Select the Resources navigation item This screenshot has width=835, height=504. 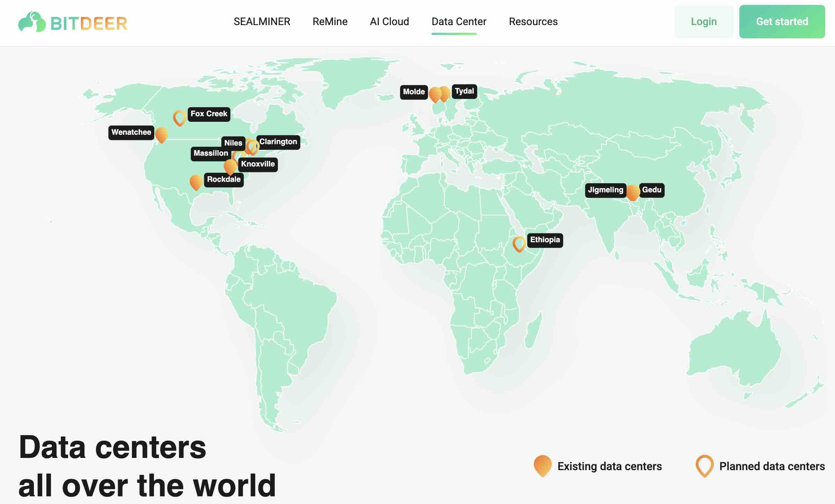tap(533, 22)
